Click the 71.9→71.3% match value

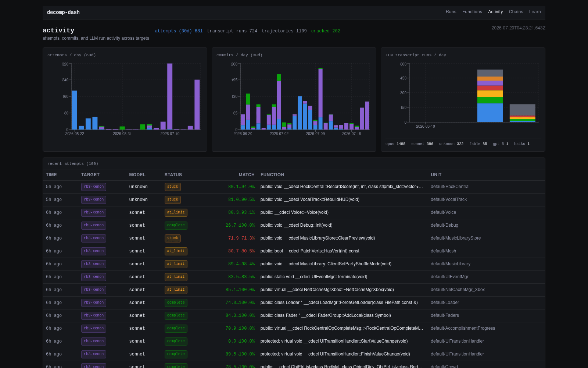pos(241,238)
